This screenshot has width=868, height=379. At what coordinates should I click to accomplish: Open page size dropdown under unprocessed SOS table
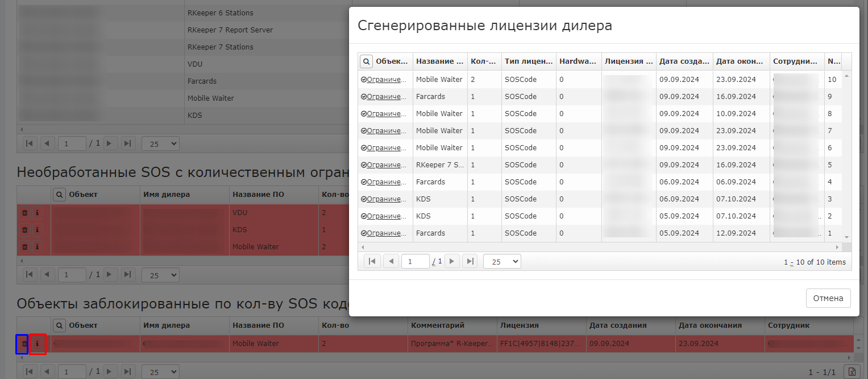tap(160, 275)
